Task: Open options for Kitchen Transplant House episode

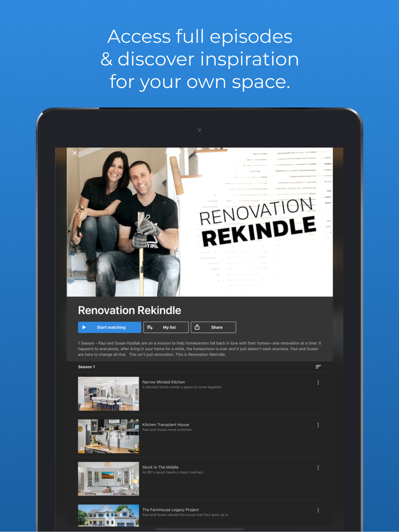Action: point(318,425)
